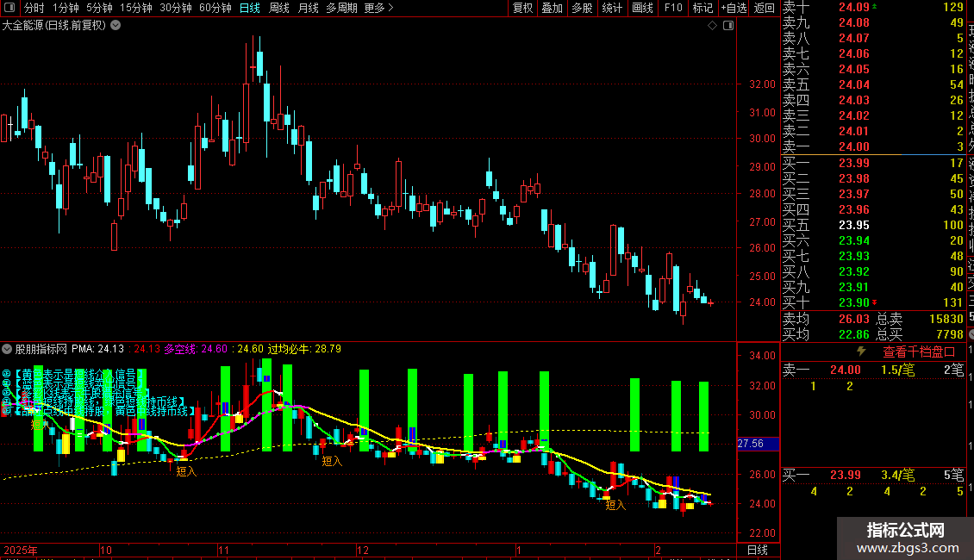Open 查看千档盘口 order depth link
This screenshot has height=560, width=974.
coord(919,352)
